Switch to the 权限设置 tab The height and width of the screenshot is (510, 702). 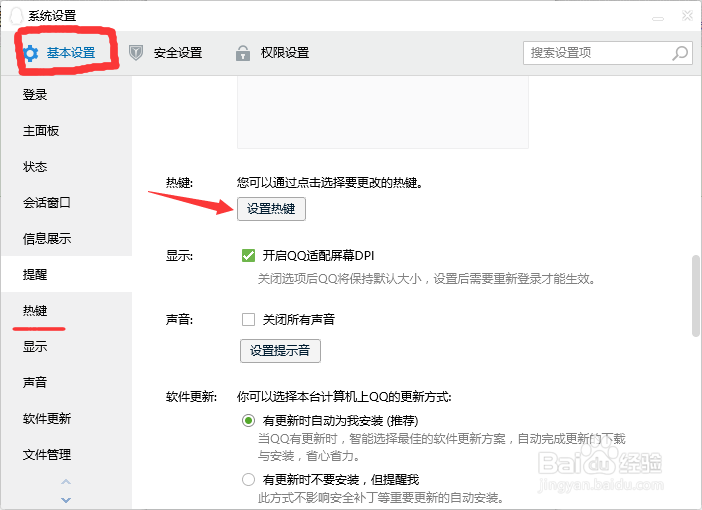click(x=272, y=53)
